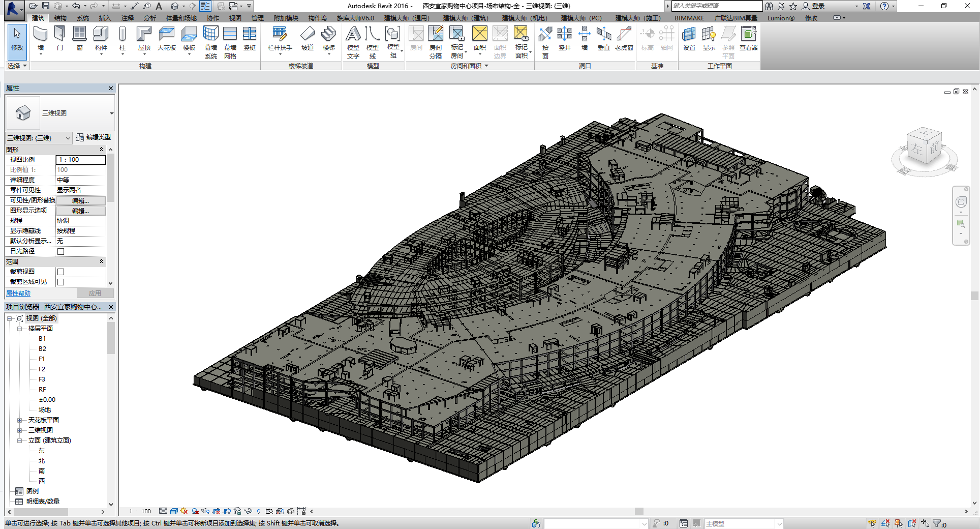Toggle Temporary Hide/Isolate glasses icon
The height and width of the screenshot is (529, 980).
[248, 511]
